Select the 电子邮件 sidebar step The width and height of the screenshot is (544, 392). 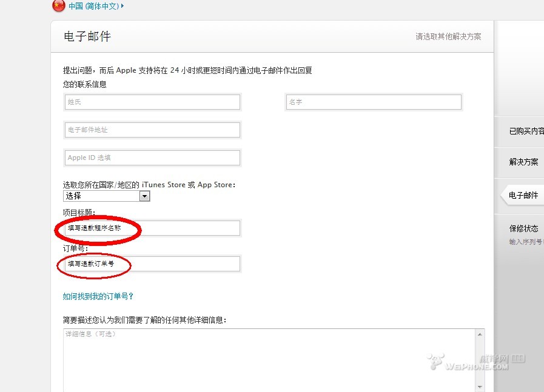coord(523,196)
